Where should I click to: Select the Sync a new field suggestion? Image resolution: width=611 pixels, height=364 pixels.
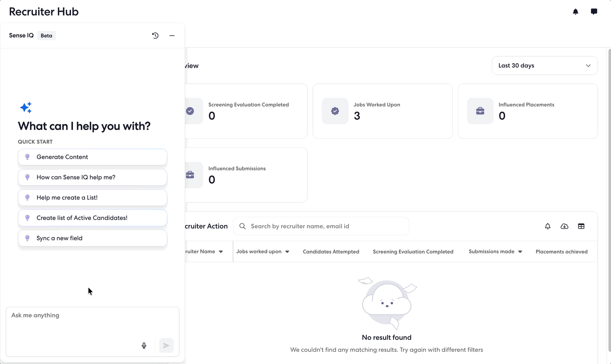coord(93,238)
